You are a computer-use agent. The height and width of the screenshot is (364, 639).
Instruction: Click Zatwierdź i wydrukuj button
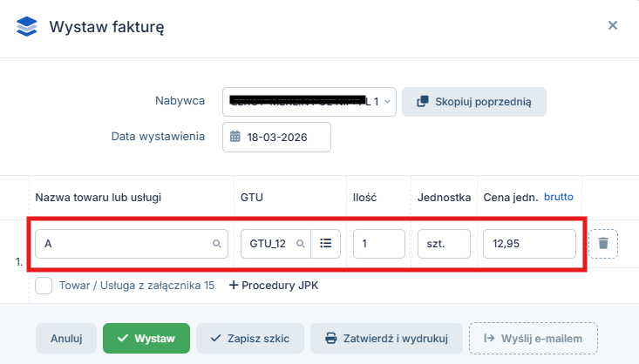(x=387, y=338)
